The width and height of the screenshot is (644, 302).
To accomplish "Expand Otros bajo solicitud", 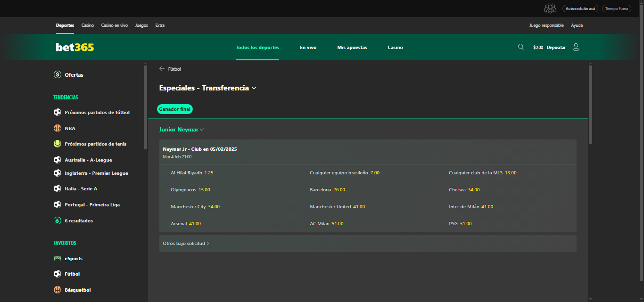I will pyautogui.click(x=368, y=244).
